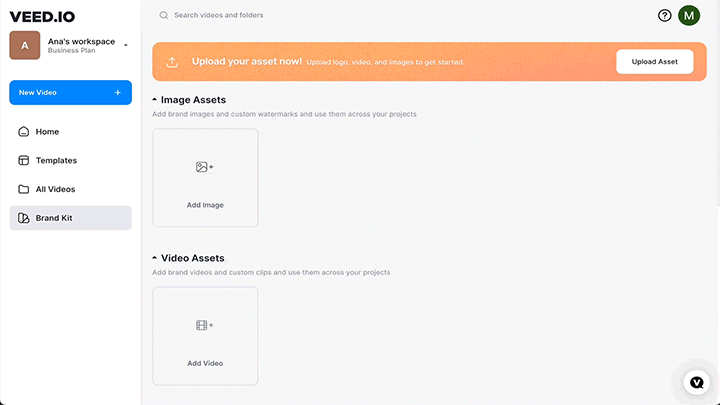
Task: Click the add image icon
Action: (204, 167)
